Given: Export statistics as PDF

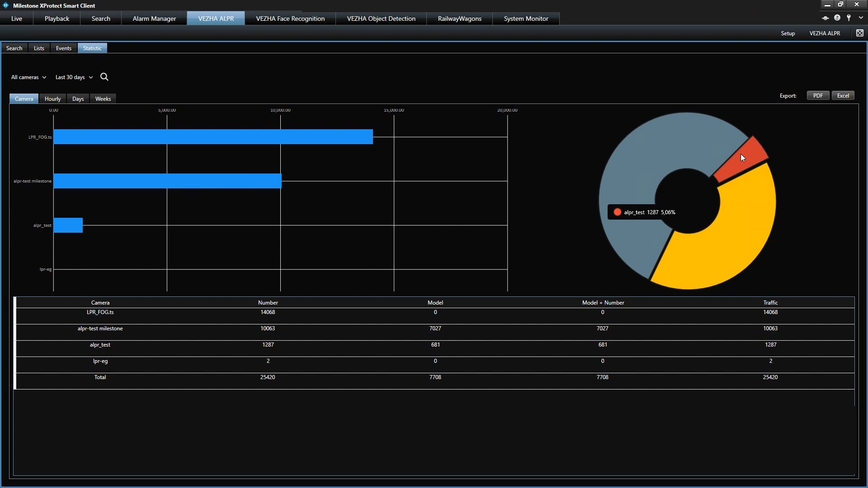Looking at the screenshot, I should pyautogui.click(x=818, y=96).
